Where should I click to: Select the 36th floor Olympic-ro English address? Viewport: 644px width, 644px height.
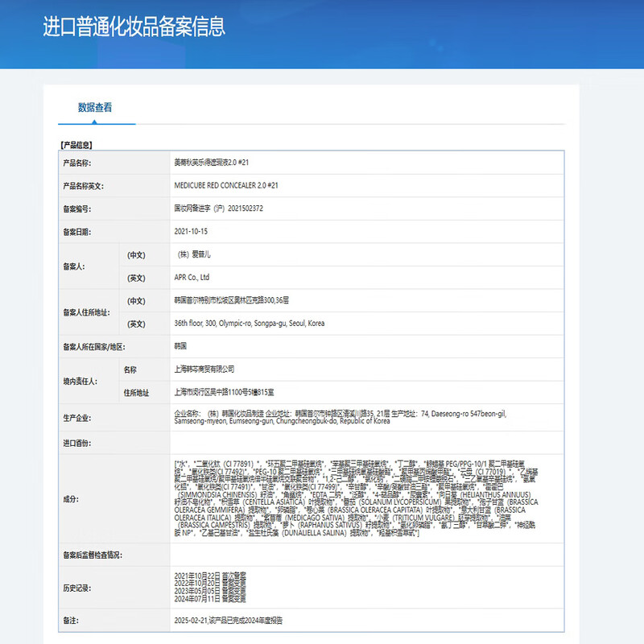pos(249,324)
